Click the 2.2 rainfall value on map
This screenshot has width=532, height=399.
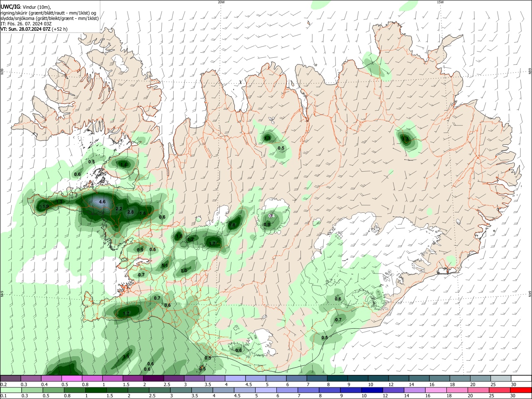pyautogui.click(x=119, y=209)
